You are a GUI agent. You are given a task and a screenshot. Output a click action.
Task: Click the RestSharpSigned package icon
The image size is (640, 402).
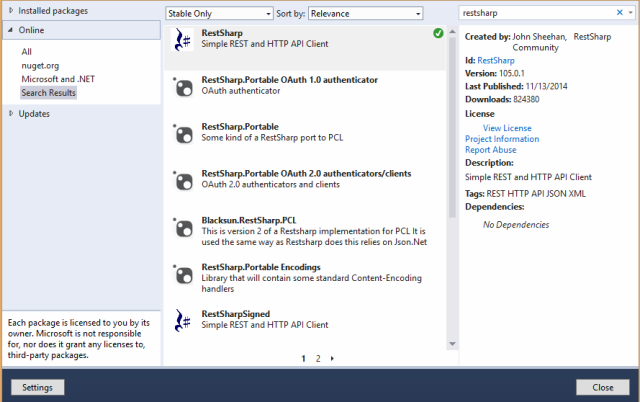pos(182,321)
